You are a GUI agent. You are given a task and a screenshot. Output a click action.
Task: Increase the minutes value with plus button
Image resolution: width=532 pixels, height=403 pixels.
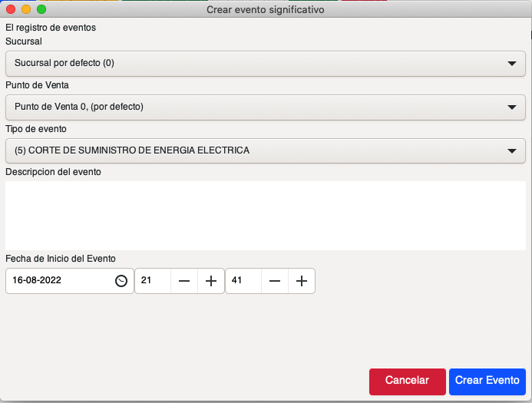pyautogui.click(x=302, y=281)
